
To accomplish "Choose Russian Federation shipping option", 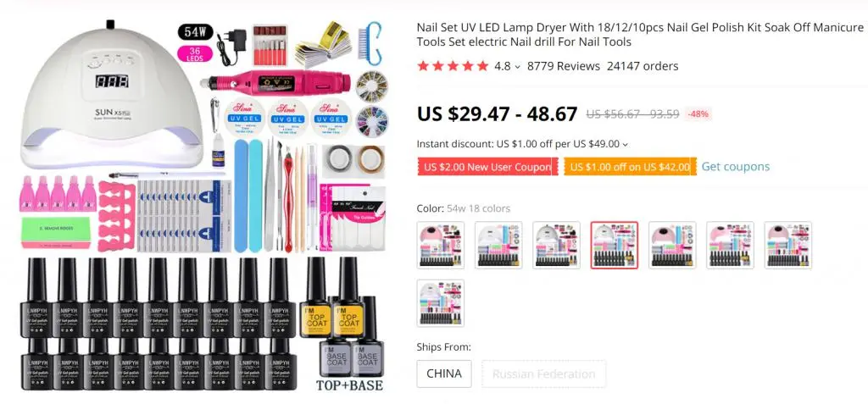I will pyautogui.click(x=543, y=374).
